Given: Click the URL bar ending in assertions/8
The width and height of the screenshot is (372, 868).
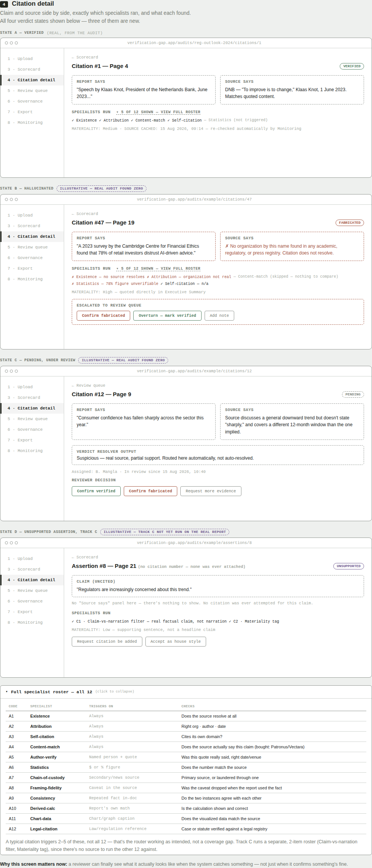Looking at the screenshot, I should [x=194, y=543].
